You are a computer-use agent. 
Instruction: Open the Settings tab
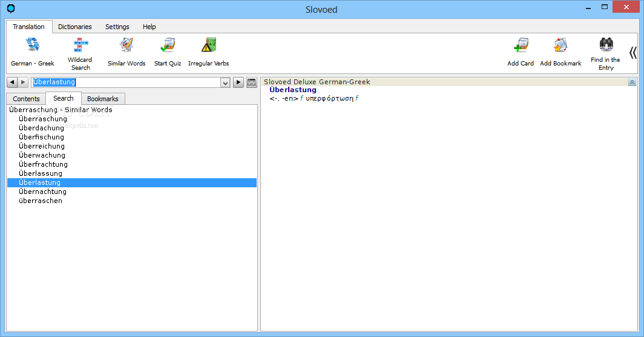117,27
